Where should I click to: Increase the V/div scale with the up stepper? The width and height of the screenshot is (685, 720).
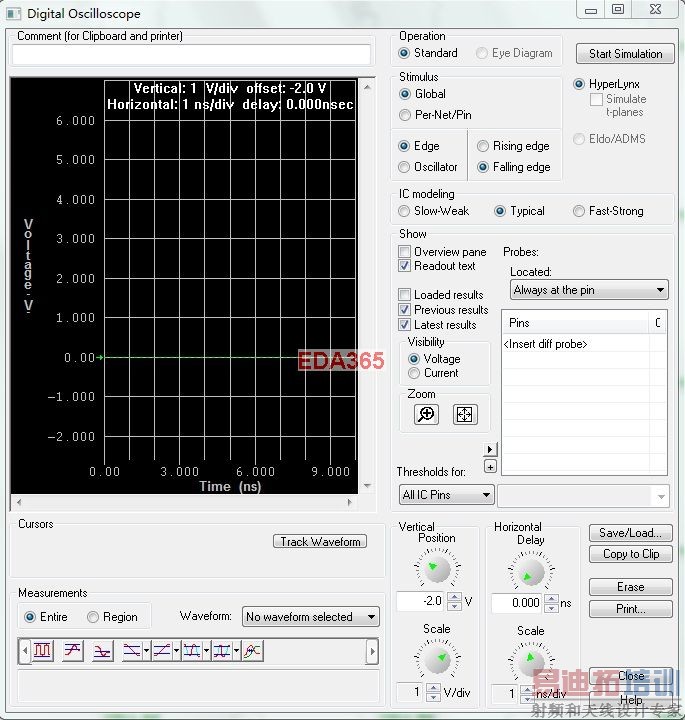coord(433,687)
